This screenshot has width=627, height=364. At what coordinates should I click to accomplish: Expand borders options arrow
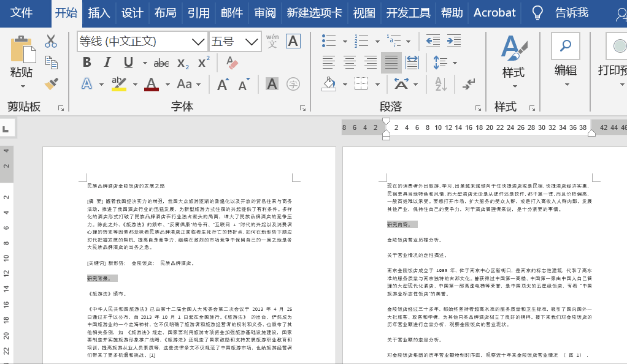click(x=377, y=85)
